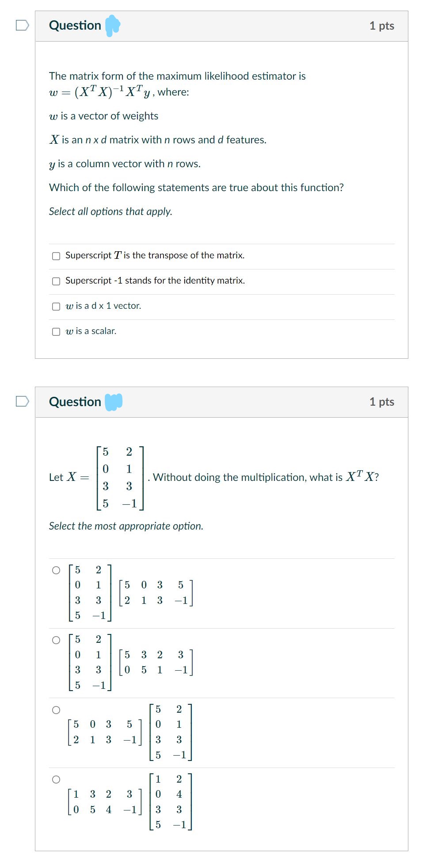Click the second Question header bar
The width and height of the screenshot is (434, 868).
(221, 402)
